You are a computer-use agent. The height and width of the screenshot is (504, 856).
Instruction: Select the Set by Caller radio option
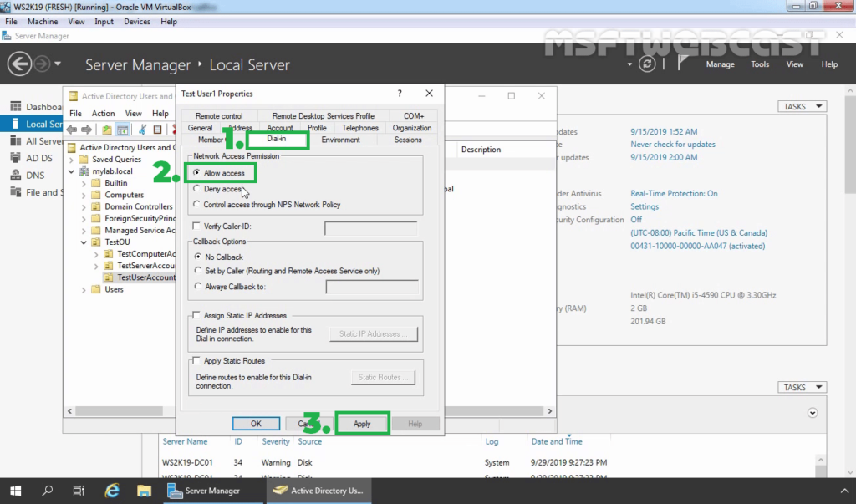(197, 271)
